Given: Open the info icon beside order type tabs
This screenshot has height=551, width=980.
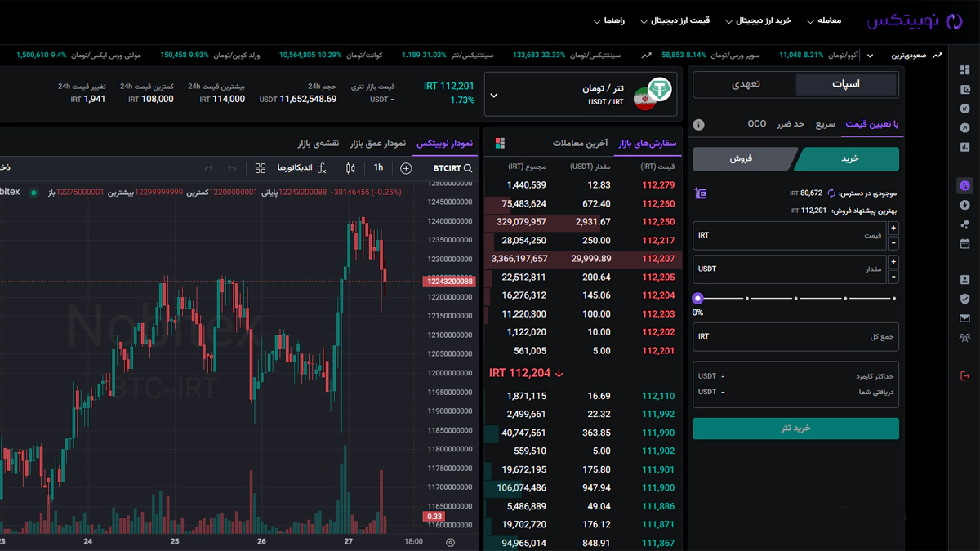Looking at the screenshot, I should click(x=698, y=125).
